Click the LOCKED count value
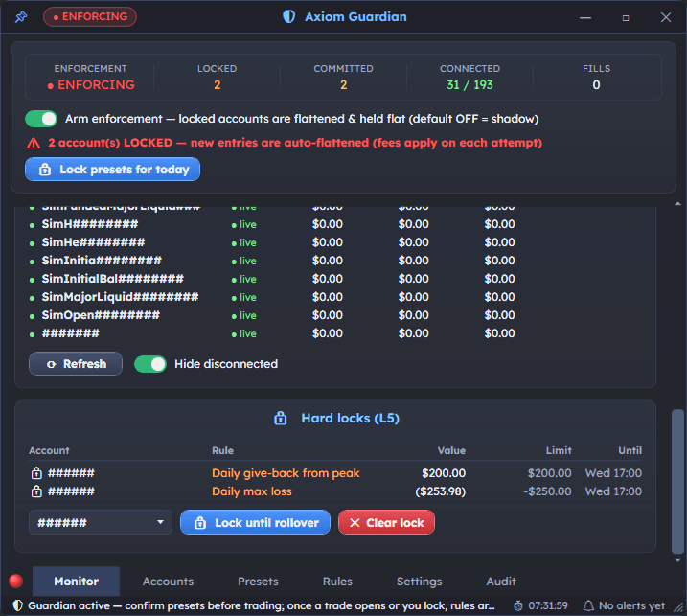 tap(217, 85)
